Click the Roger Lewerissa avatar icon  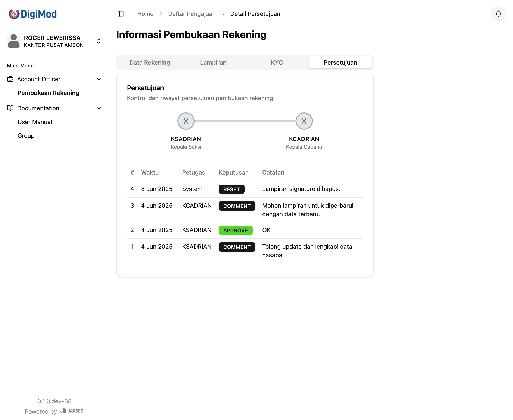(13, 41)
